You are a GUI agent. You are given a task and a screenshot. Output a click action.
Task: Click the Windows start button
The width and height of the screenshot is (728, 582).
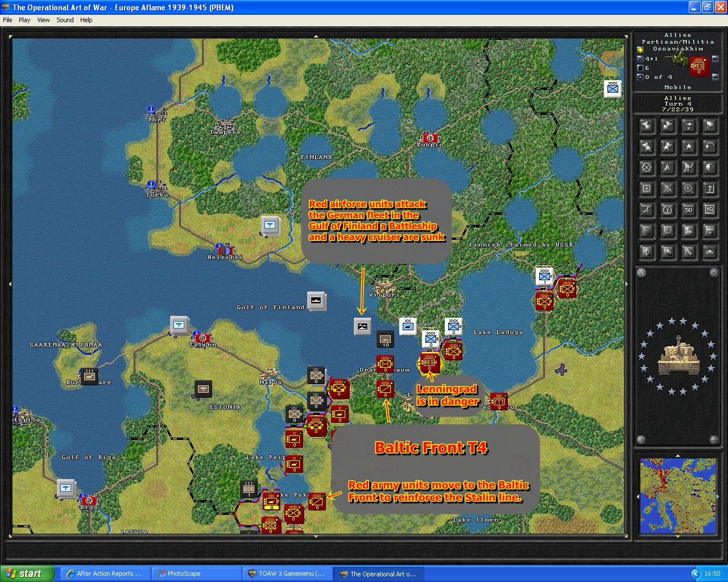point(27,573)
